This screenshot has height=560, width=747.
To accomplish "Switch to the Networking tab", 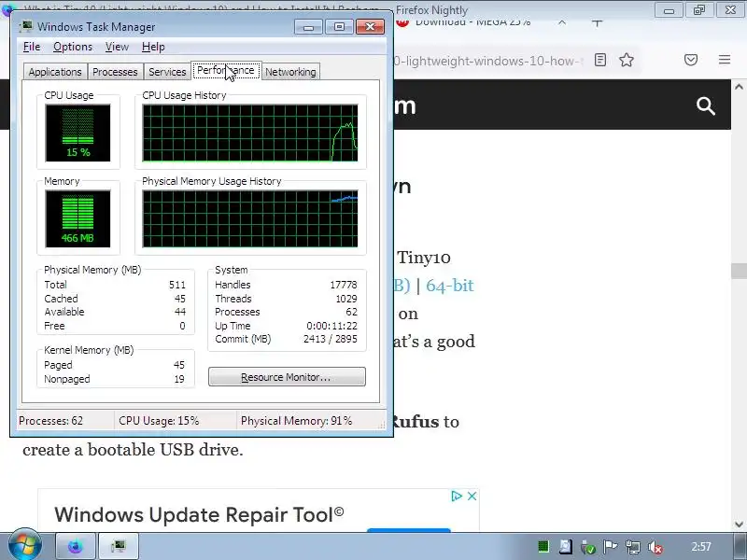I will (x=290, y=72).
